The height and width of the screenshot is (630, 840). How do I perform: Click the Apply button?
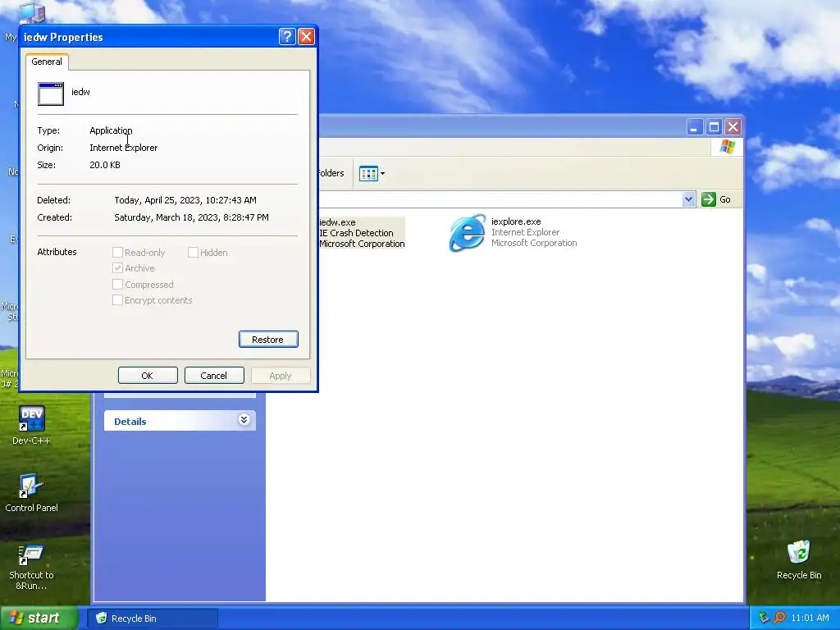tap(281, 376)
